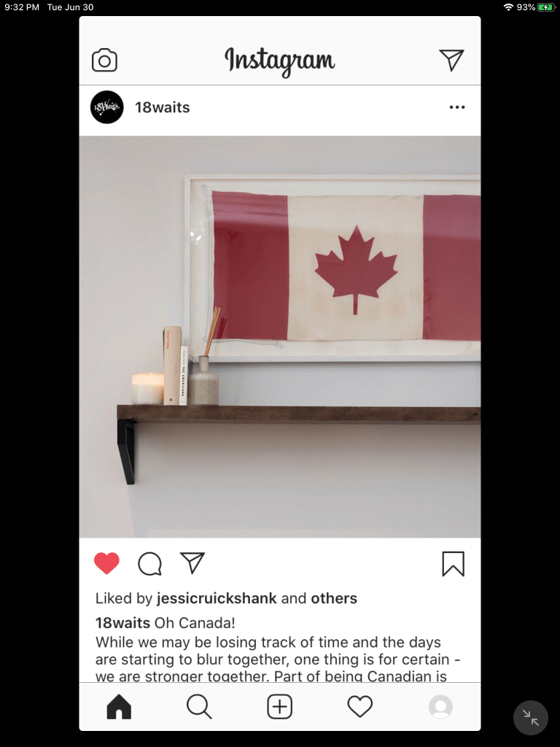
Task: Tap the Canadian flag post photo
Action: [x=279, y=337]
